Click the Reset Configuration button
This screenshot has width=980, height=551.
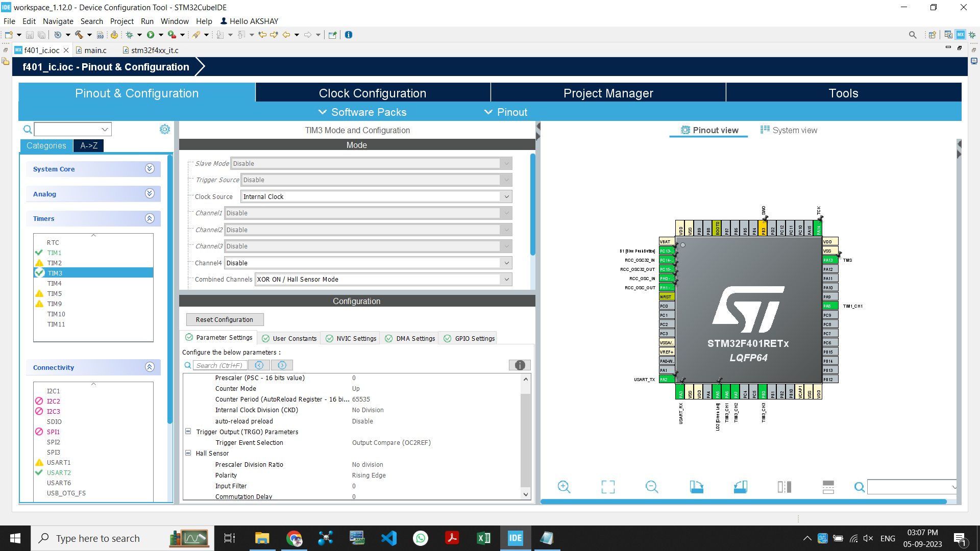tap(225, 319)
